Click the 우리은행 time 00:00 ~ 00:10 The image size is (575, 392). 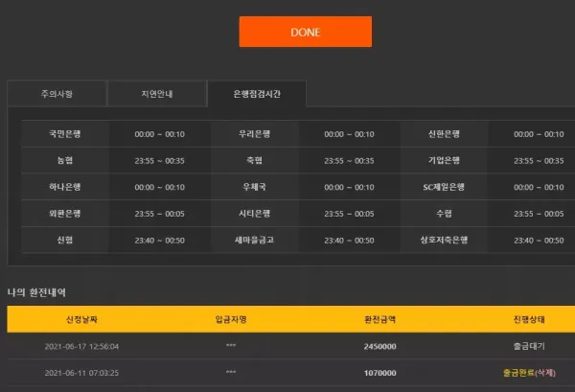point(349,134)
